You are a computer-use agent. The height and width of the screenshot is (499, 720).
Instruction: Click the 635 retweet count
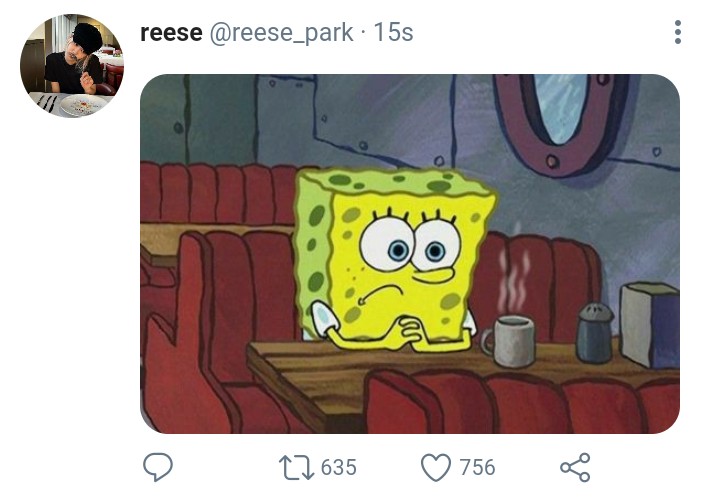click(338, 467)
